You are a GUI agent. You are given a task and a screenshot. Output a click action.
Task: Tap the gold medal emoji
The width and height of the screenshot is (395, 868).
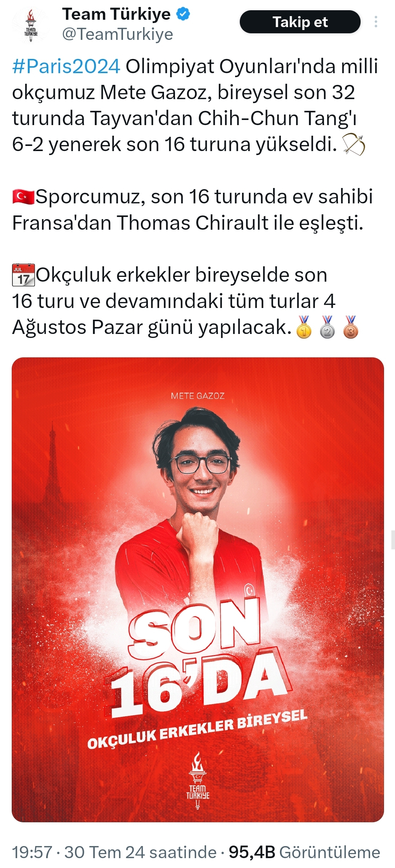point(304,327)
